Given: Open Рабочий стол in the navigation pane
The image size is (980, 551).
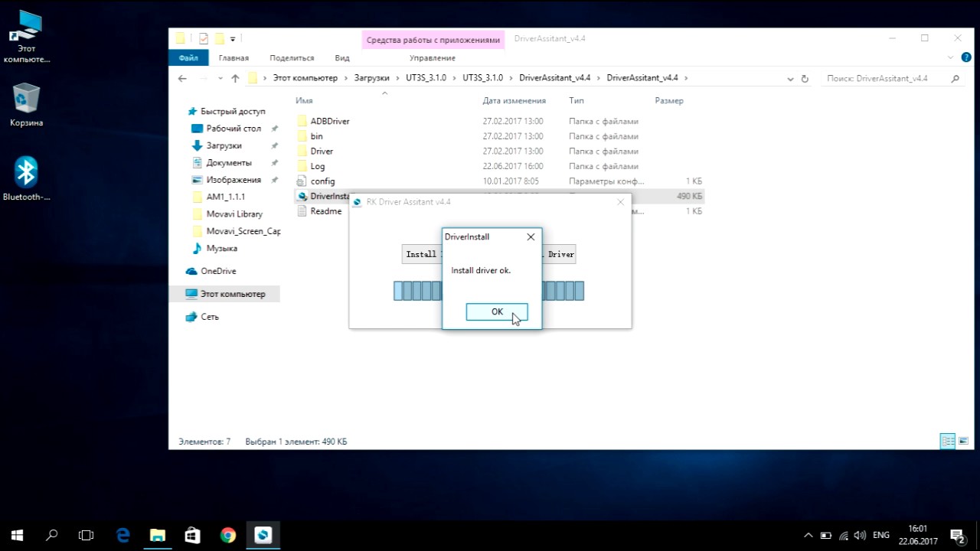Looking at the screenshot, I should [x=234, y=129].
